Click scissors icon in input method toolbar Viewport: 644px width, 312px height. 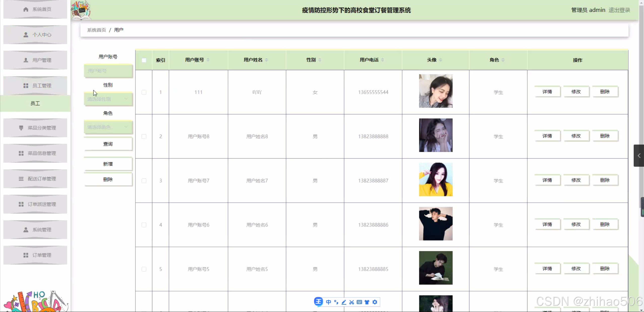coord(352,302)
